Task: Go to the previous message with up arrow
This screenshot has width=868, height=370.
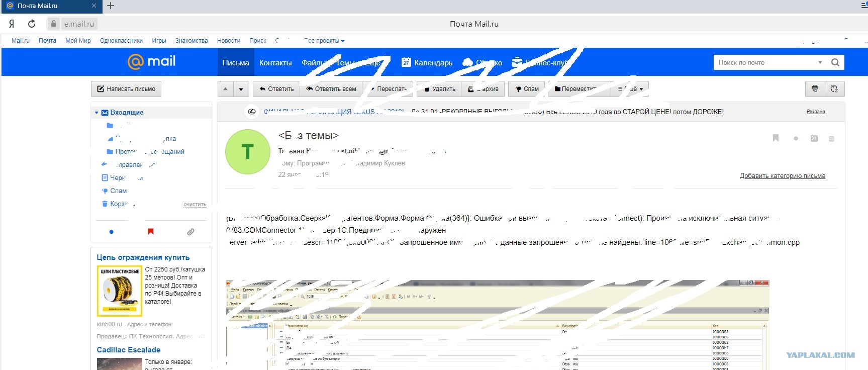Action: [226, 89]
